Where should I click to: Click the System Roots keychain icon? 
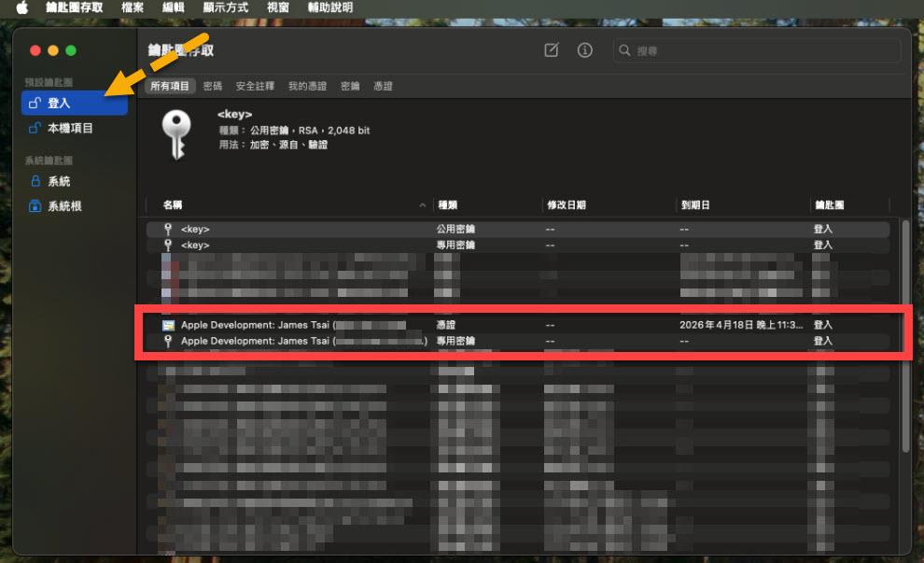point(35,205)
